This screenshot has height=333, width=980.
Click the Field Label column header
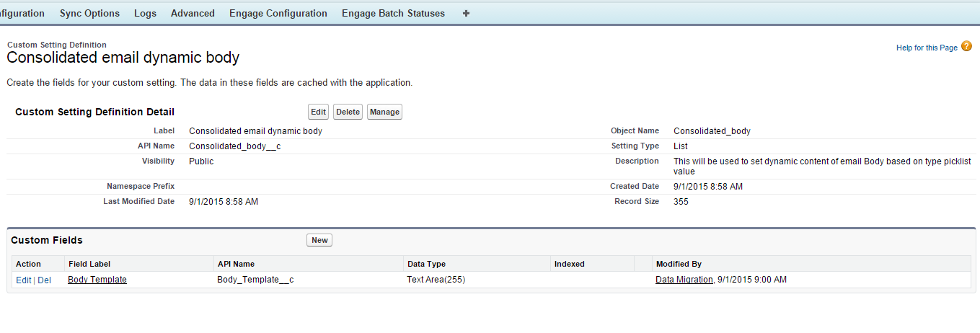pos(89,264)
